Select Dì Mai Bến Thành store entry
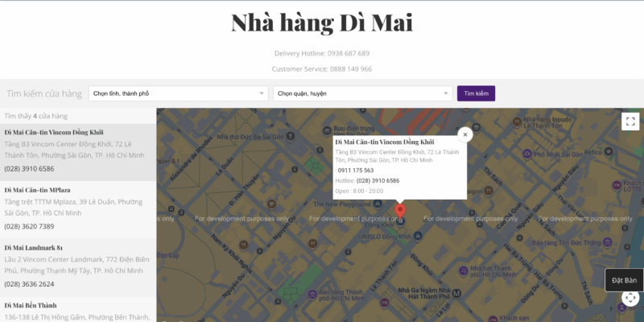644x322 pixels. tap(78, 309)
